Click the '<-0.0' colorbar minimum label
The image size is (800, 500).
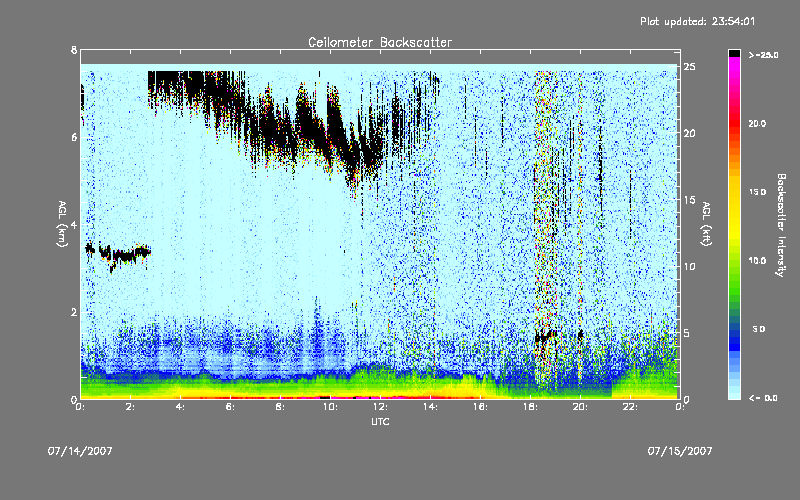click(763, 398)
